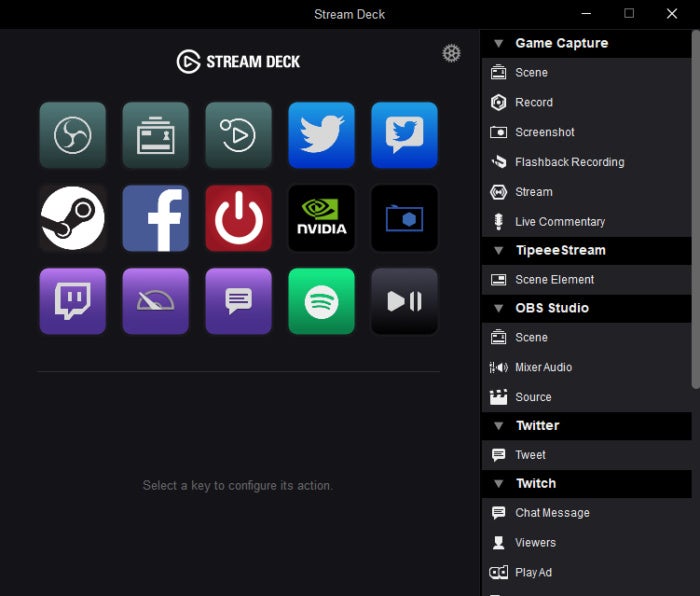Viewport: 700px width, 596px height.
Task: Select the teal flashback replay key
Action: pyautogui.click(x=238, y=135)
